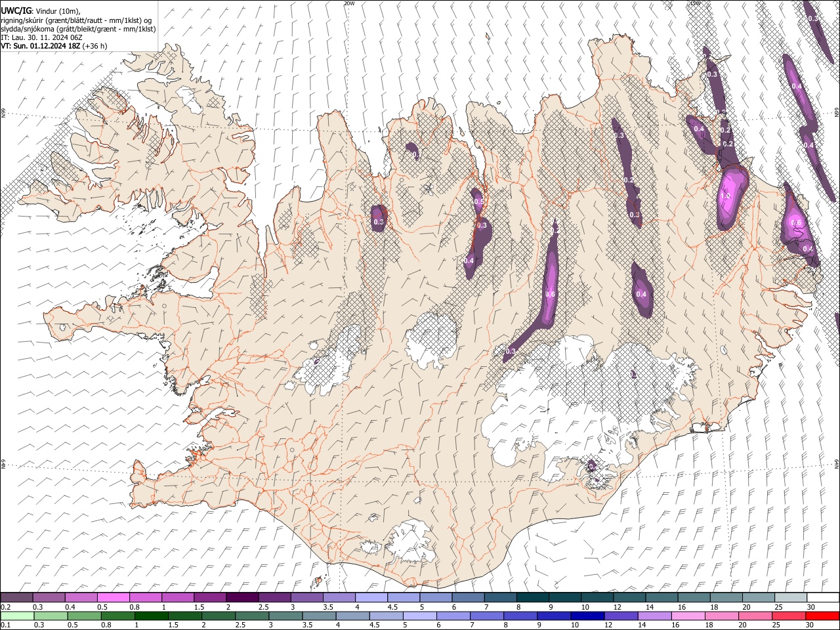The height and width of the screenshot is (630, 840).
Task: Click the dark teal 8 snow-scale swatch
Action: (x=533, y=598)
